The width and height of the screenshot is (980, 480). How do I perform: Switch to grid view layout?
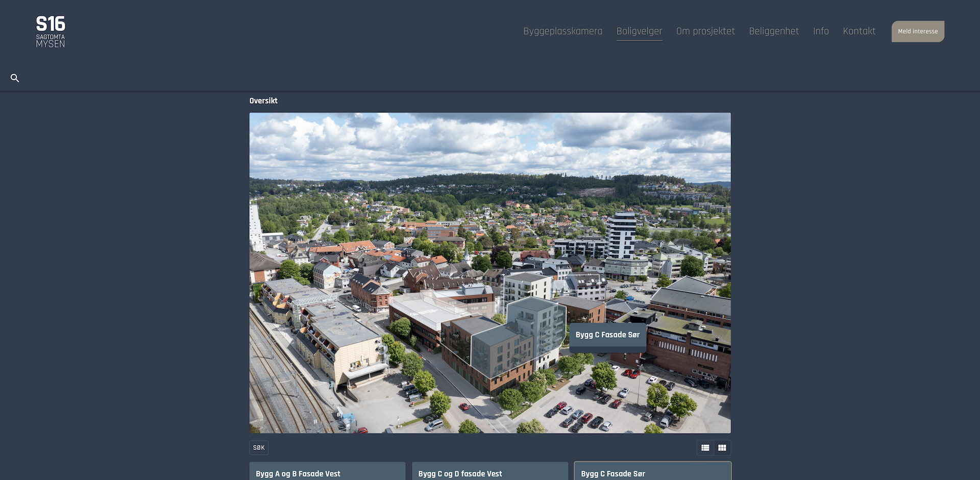(722, 448)
